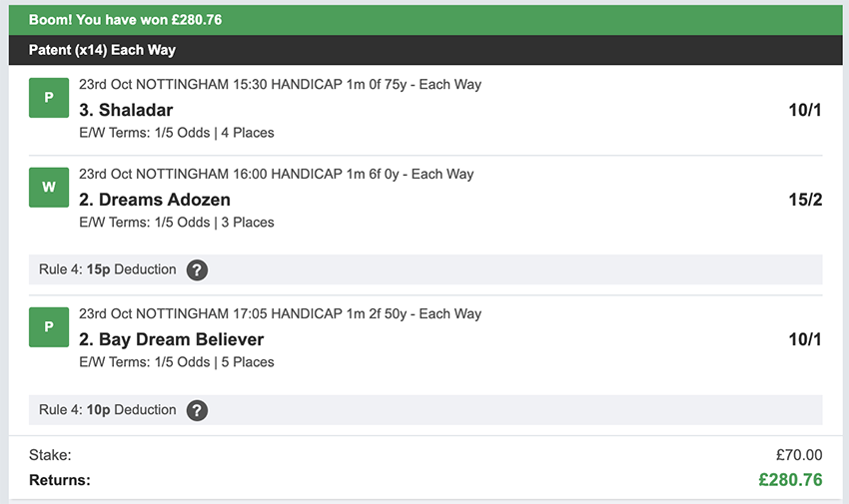Click the Nottingham 16:00 handicap race details
The height and width of the screenshot is (504, 849).
pyautogui.click(x=276, y=175)
